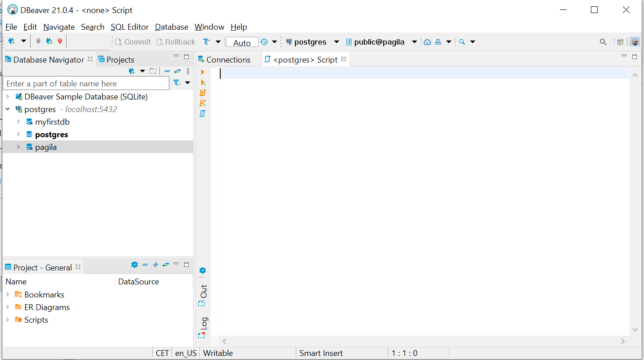
Task: Click the Auto commit mode field
Action: (242, 42)
